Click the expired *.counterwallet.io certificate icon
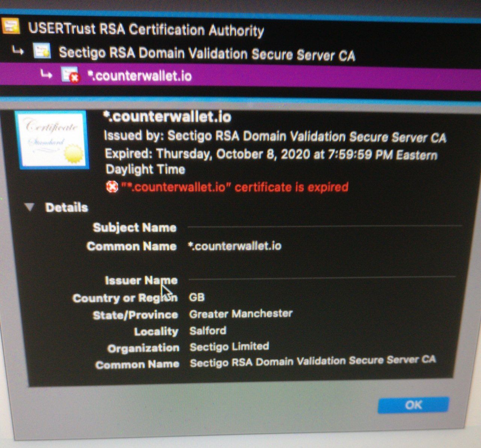 point(70,74)
